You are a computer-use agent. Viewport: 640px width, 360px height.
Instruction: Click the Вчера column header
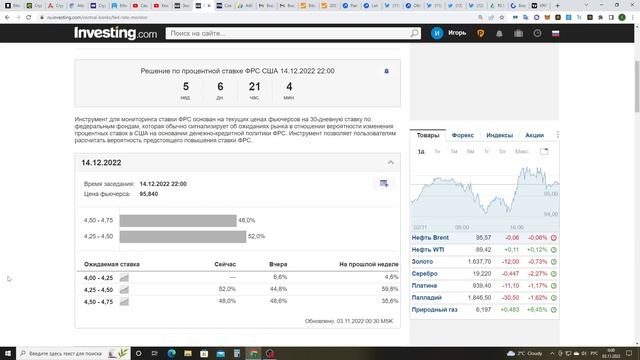point(278,264)
